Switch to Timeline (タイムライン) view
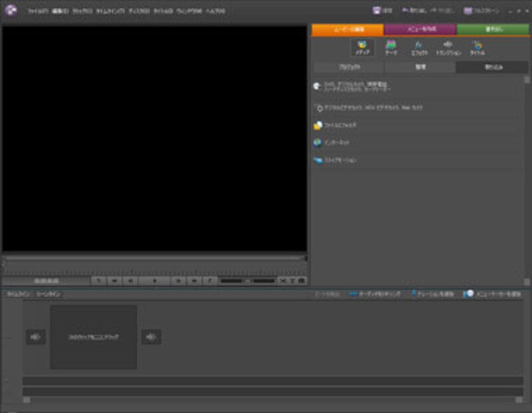 pyautogui.click(x=18, y=293)
